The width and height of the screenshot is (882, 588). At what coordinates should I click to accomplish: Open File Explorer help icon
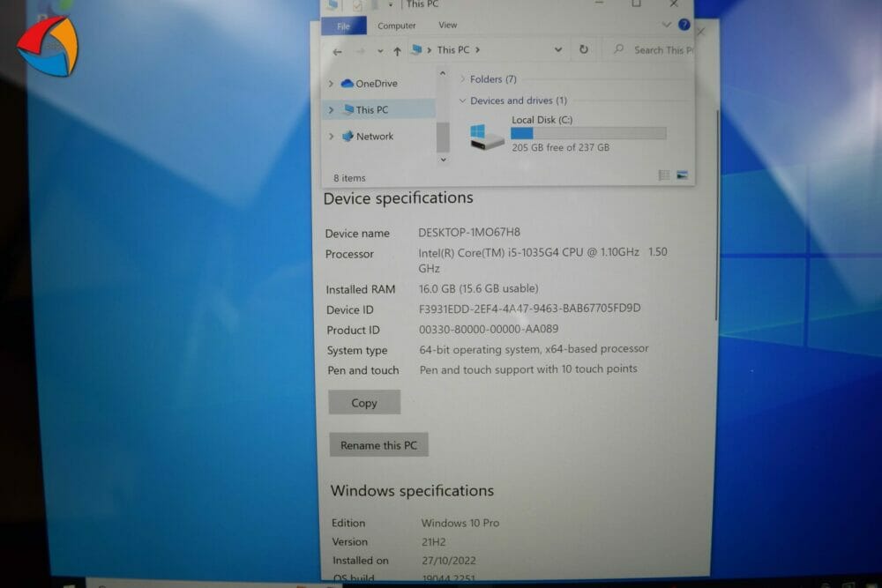tap(684, 25)
